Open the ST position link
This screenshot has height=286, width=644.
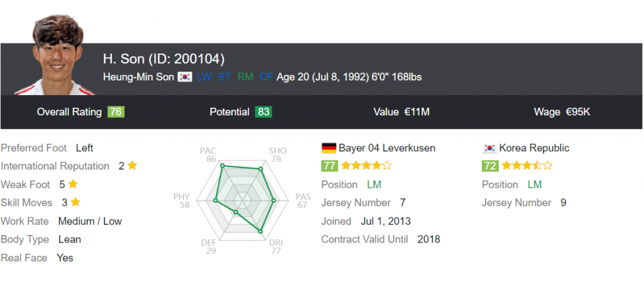coord(225,77)
